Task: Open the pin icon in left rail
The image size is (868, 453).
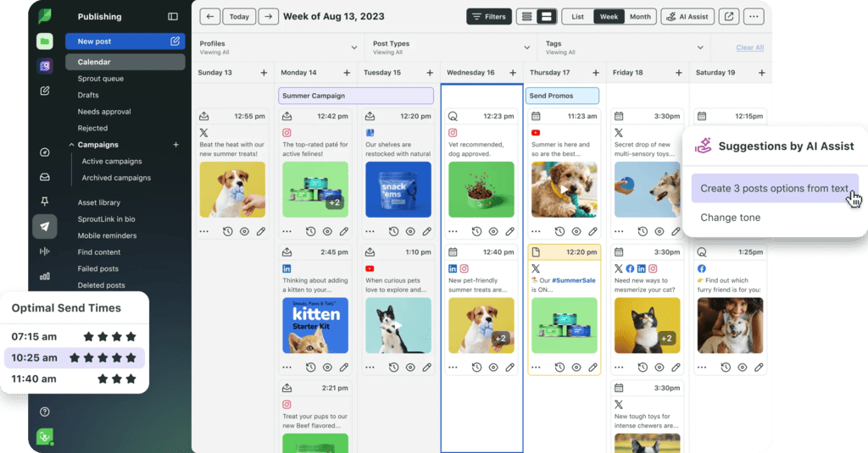Action: point(45,202)
